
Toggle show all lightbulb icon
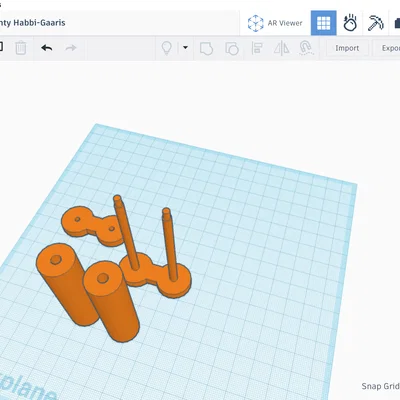[166, 48]
